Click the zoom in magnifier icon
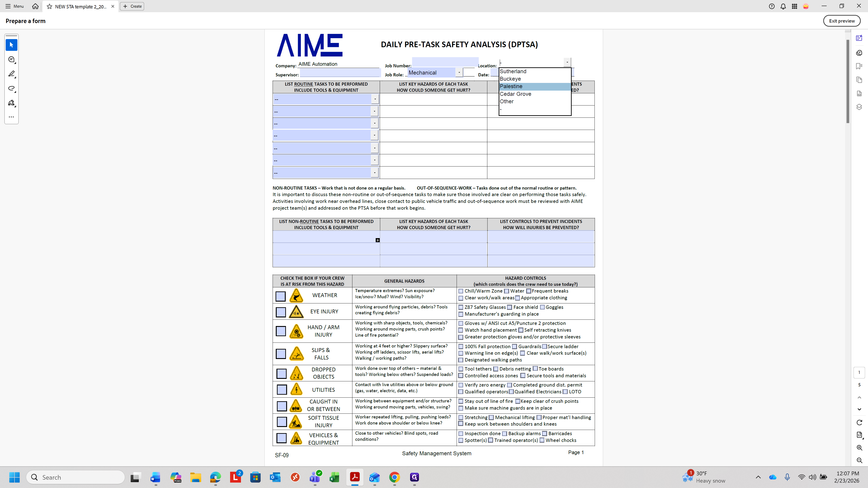 (859, 448)
